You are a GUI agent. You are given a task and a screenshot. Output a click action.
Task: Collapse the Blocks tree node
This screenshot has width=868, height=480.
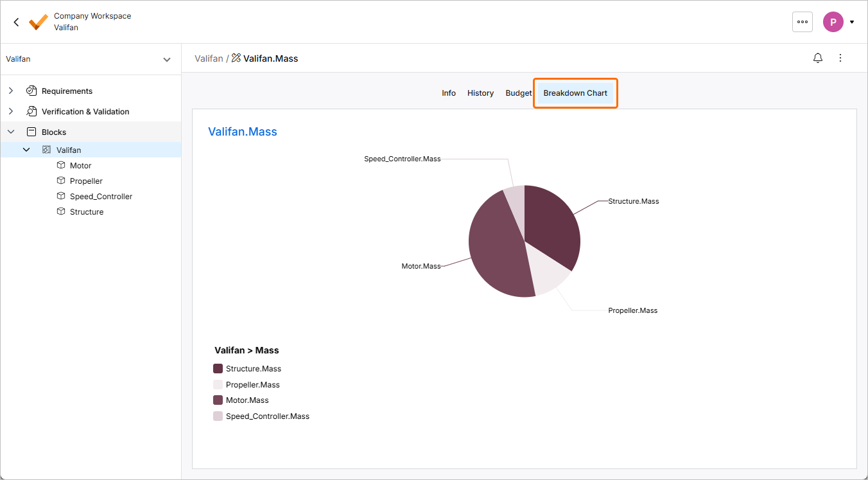pyautogui.click(x=11, y=132)
